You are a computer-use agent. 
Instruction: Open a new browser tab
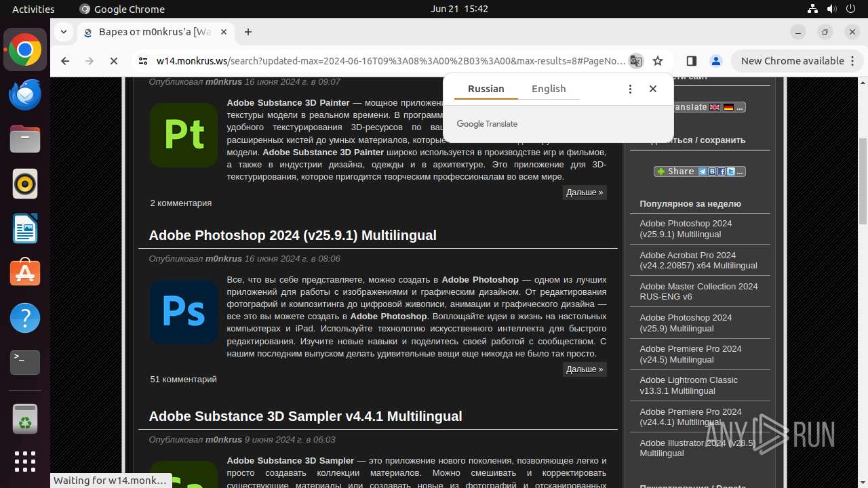tap(248, 32)
